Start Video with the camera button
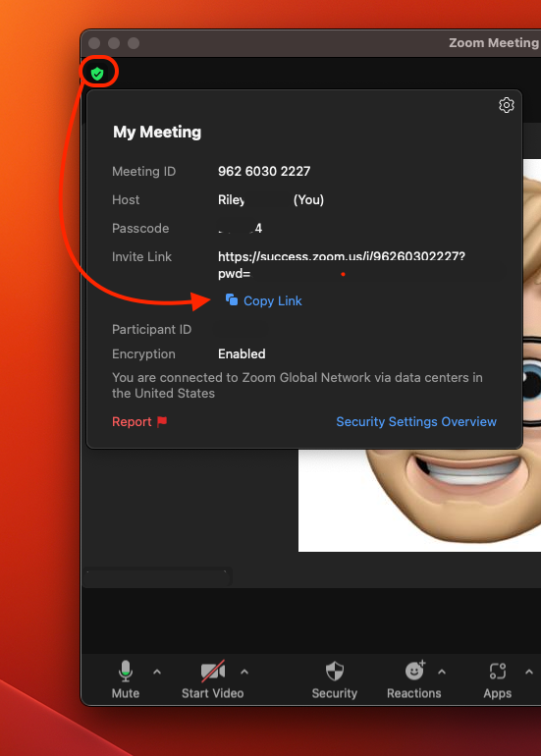Screen dimensions: 541x756 pos(213,679)
